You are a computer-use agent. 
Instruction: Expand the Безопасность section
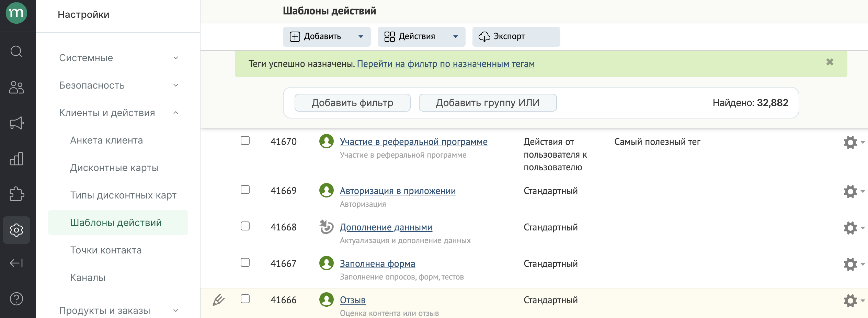(x=118, y=85)
